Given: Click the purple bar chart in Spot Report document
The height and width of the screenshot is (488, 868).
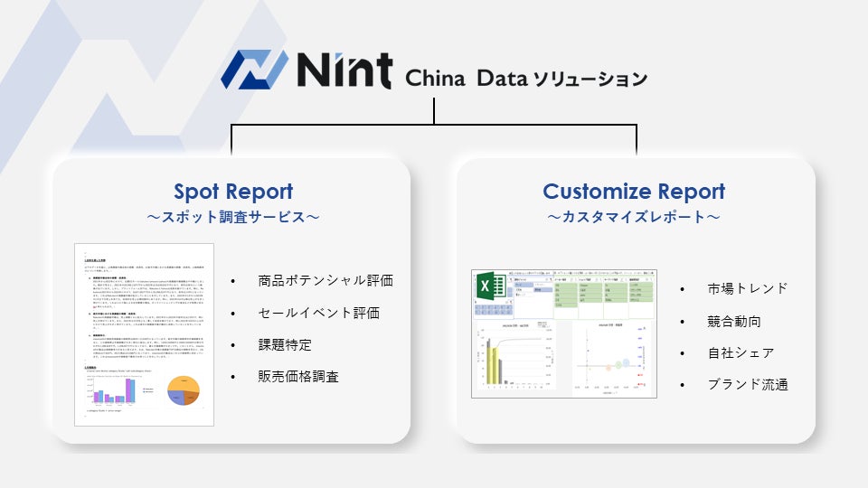Looking at the screenshot, I should click(x=115, y=390).
